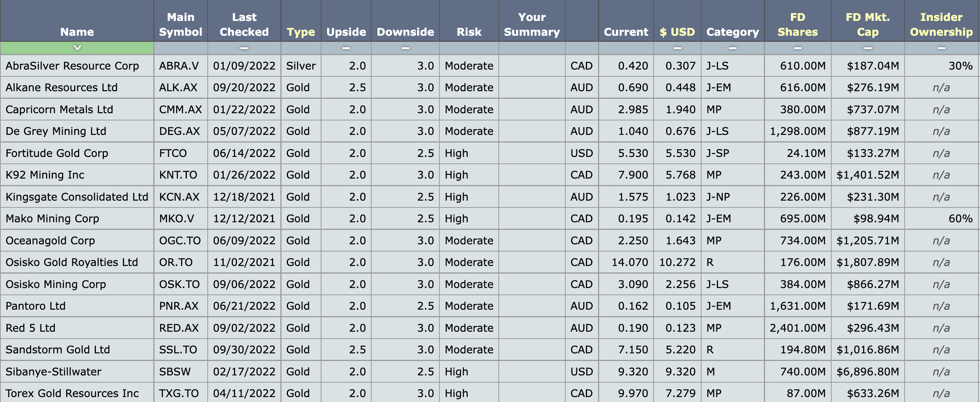
Task: Click the sort dash under Insider Ownership
Action: [941, 48]
